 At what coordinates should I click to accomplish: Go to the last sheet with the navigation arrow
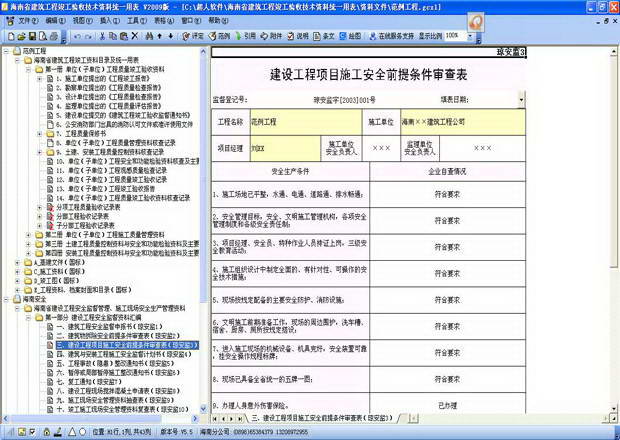240,418
